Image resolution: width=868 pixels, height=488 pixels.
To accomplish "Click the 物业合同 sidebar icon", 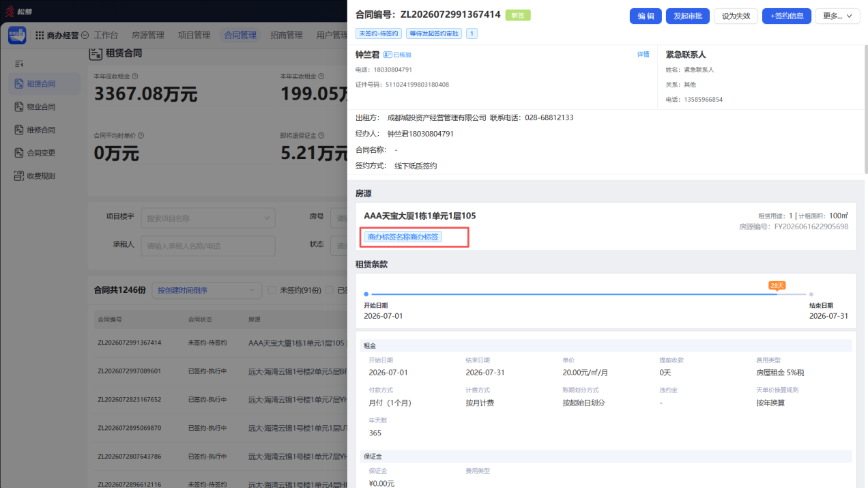I will pyautogui.click(x=19, y=106).
